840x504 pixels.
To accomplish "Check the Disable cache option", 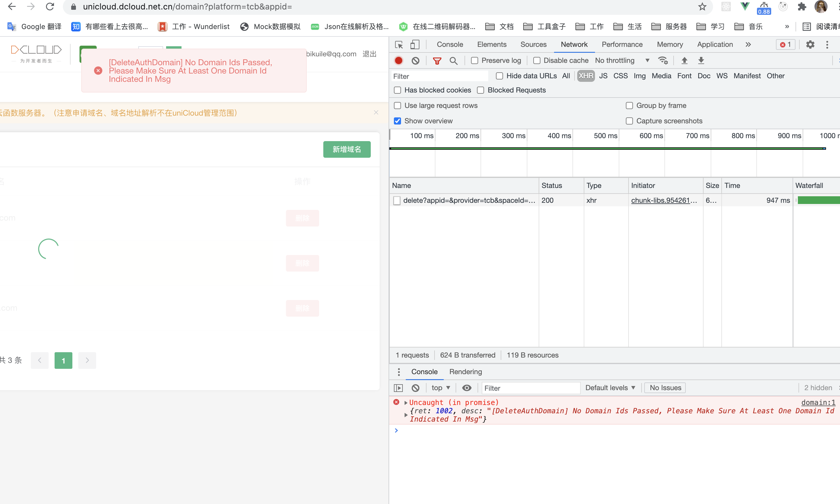I will 537,60.
